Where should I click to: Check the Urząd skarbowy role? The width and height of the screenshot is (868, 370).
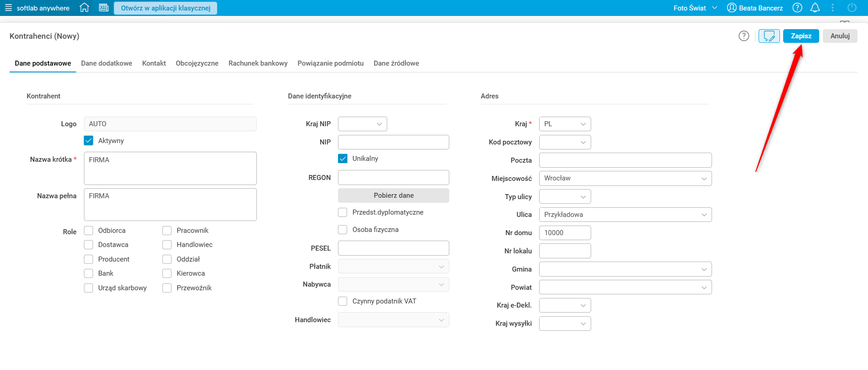(88, 288)
